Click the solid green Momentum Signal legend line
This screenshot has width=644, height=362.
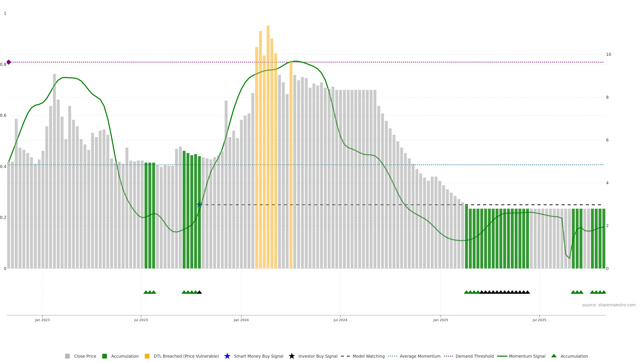click(x=502, y=356)
